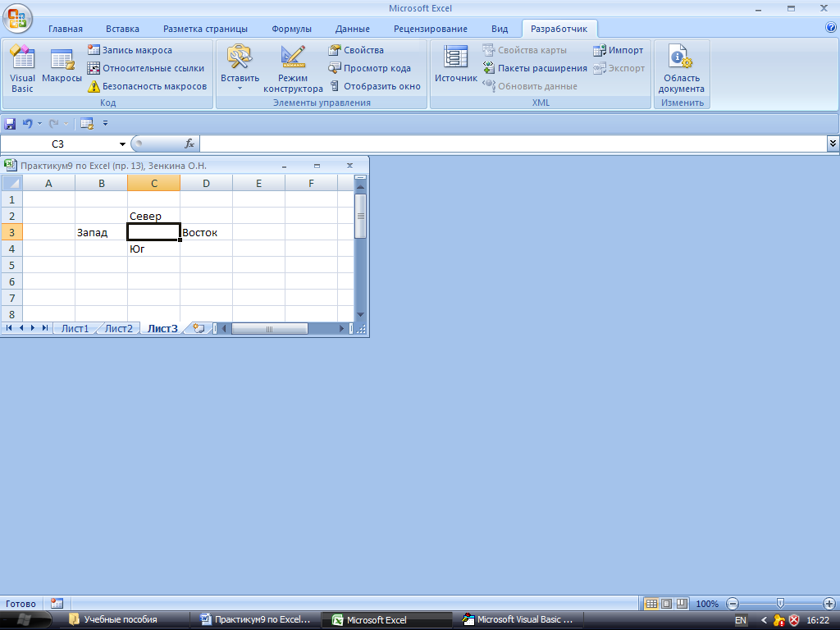Click the 100% zoom level

pos(706,604)
